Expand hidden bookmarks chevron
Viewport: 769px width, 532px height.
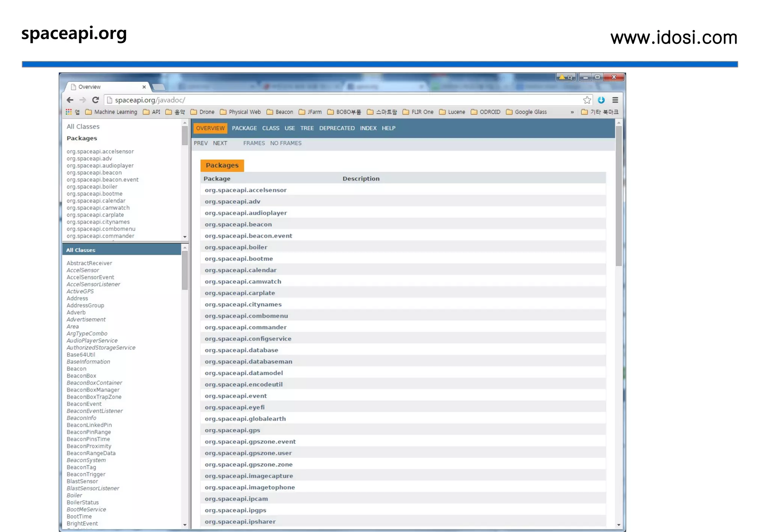[572, 112]
